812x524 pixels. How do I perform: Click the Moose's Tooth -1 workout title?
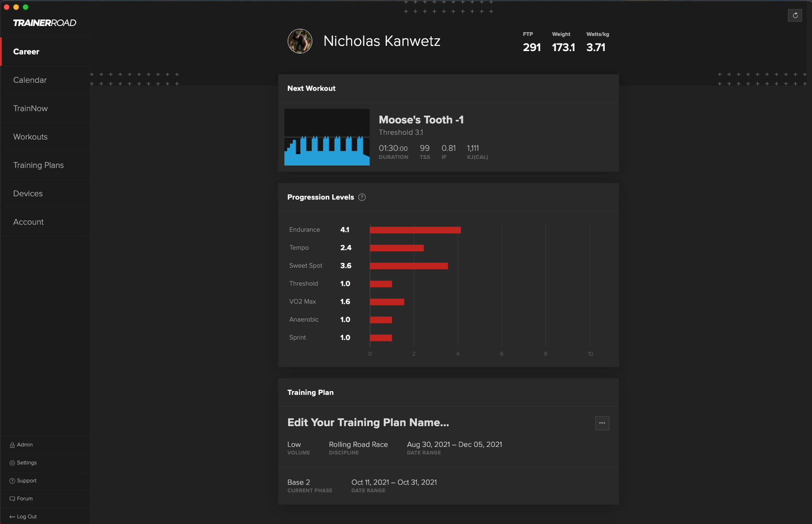(421, 120)
